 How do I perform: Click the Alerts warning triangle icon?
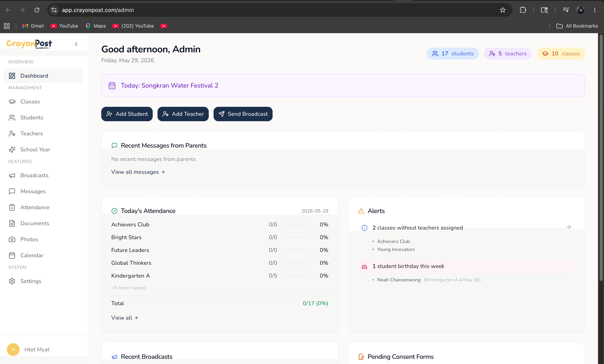tap(361, 211)
